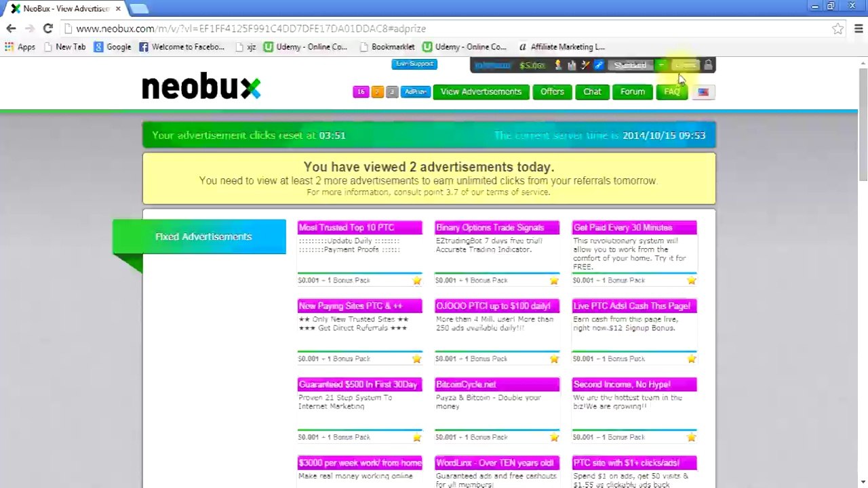This screenshot has width=868, height=488.
Task: Click the lock icon to log out
Action: point(708,65)
